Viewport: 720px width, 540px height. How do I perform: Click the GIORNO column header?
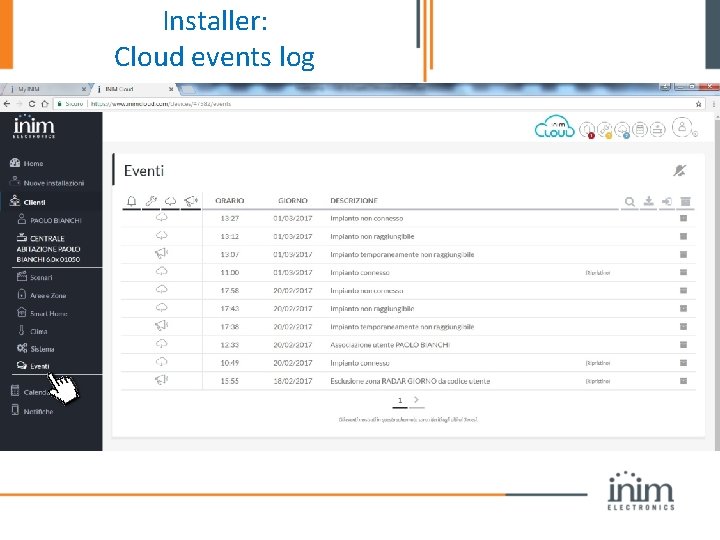[292, 201]
